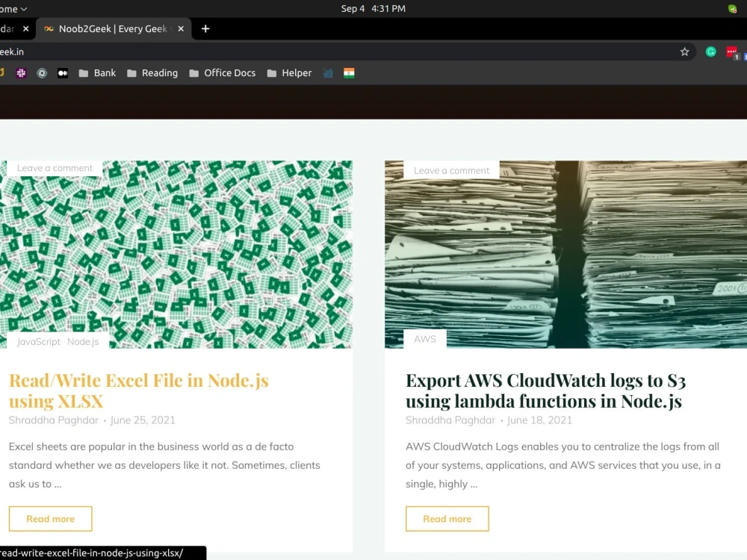Open the Node.js category tag
This screenshot has width=747, height=560.
83,341
